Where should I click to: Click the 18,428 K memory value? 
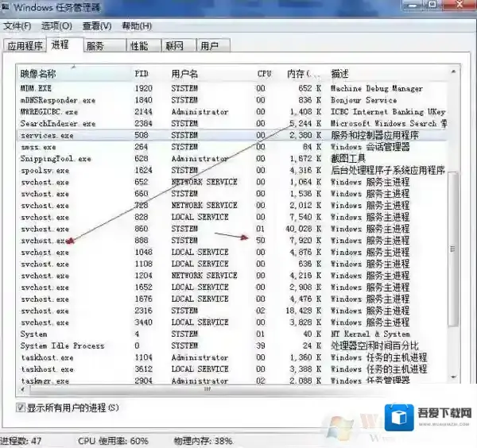pos(303,311)
